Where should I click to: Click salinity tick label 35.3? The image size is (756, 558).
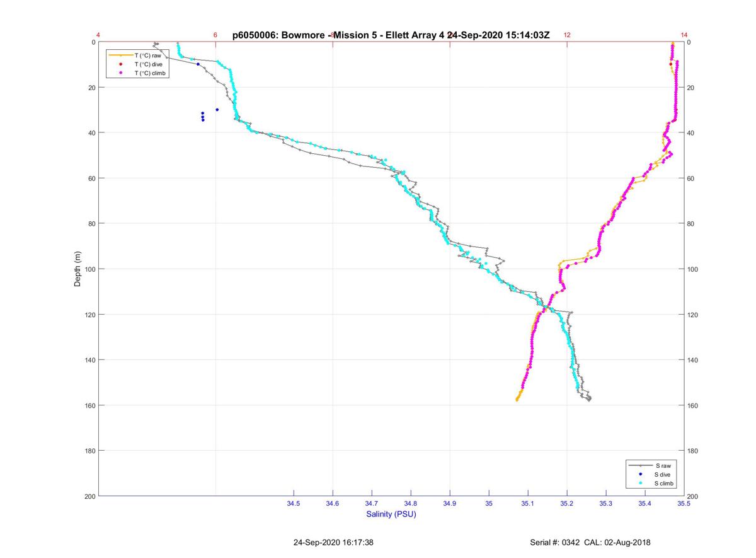coord(606,504)
